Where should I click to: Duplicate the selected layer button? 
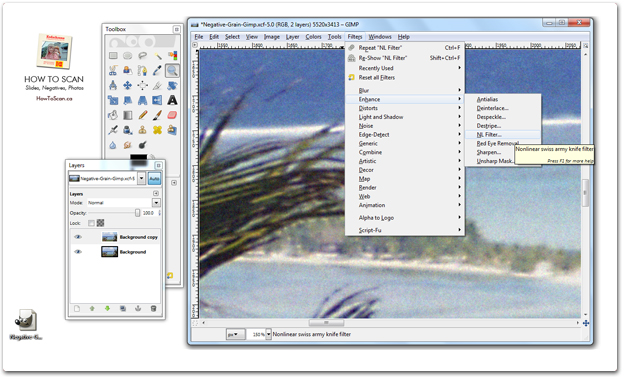click(x=123, y=308)
